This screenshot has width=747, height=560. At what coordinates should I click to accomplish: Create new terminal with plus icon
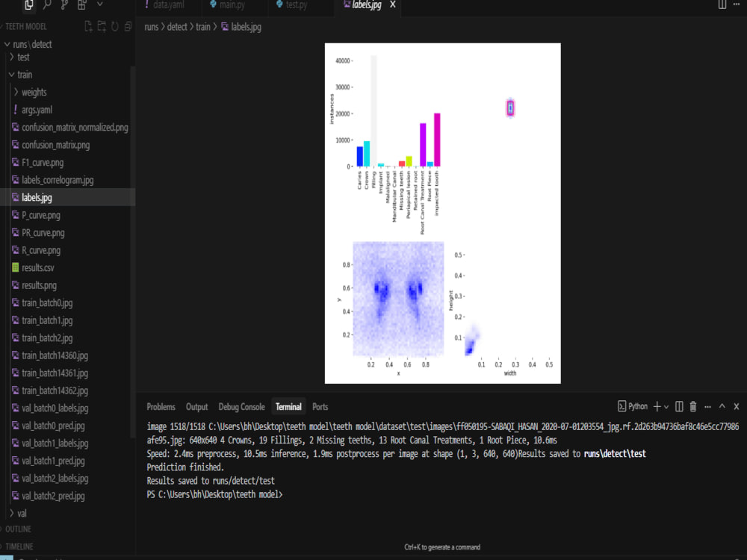pos(657,406)
